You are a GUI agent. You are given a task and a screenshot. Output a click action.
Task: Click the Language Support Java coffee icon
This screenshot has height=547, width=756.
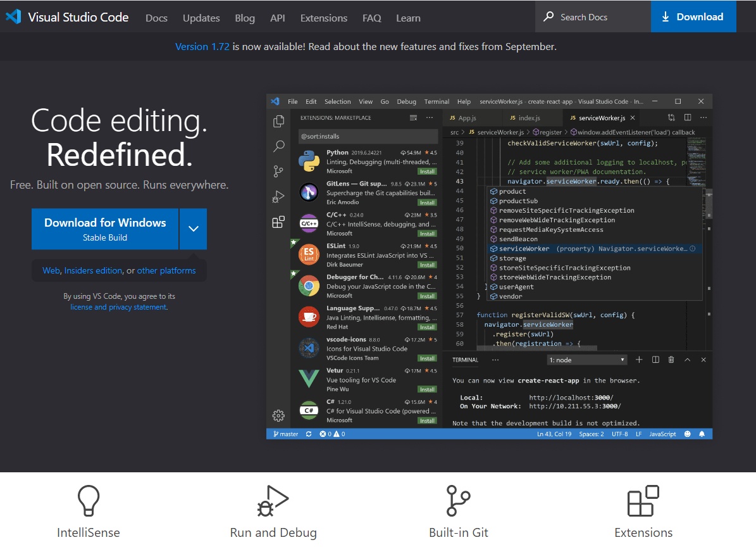tap(309, 317)
